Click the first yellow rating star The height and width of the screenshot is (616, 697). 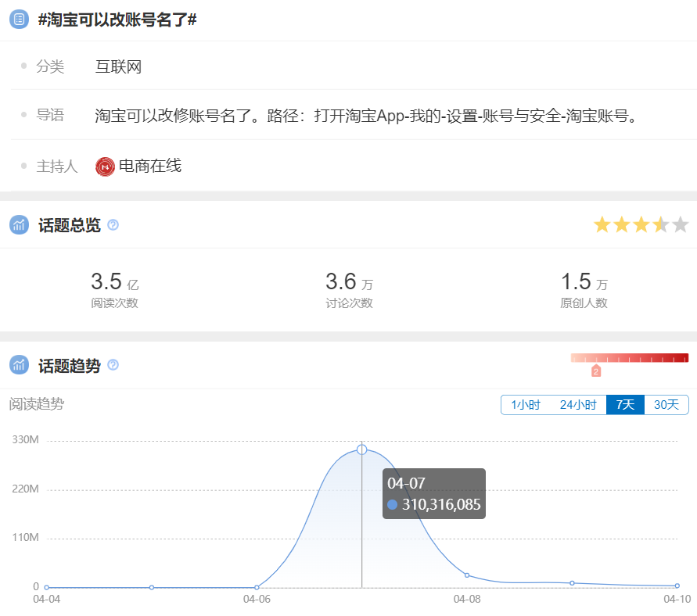tap(602, 224)
